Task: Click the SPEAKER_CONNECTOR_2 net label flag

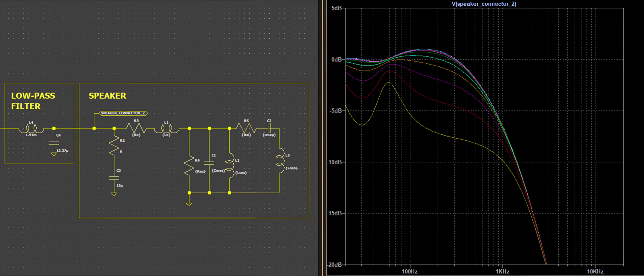Action: (x=123, y=113)
